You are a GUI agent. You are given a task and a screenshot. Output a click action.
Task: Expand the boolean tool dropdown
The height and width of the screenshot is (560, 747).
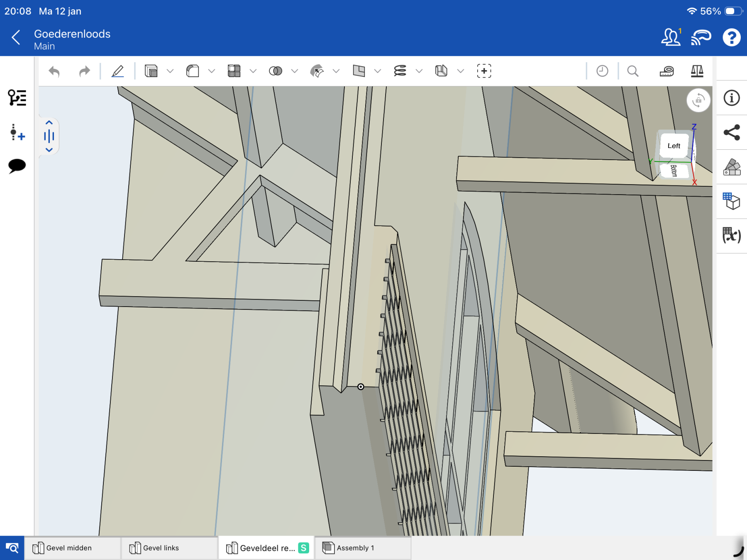[295, 71]
